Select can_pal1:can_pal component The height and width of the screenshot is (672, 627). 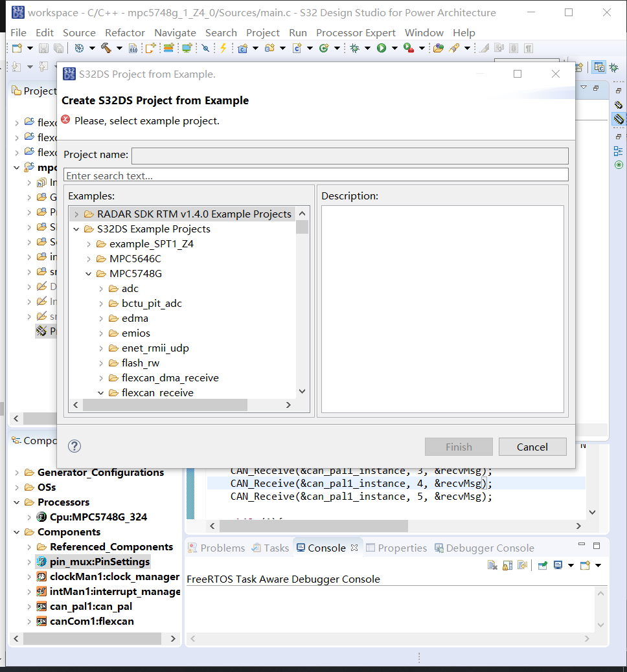pos(91,607)
